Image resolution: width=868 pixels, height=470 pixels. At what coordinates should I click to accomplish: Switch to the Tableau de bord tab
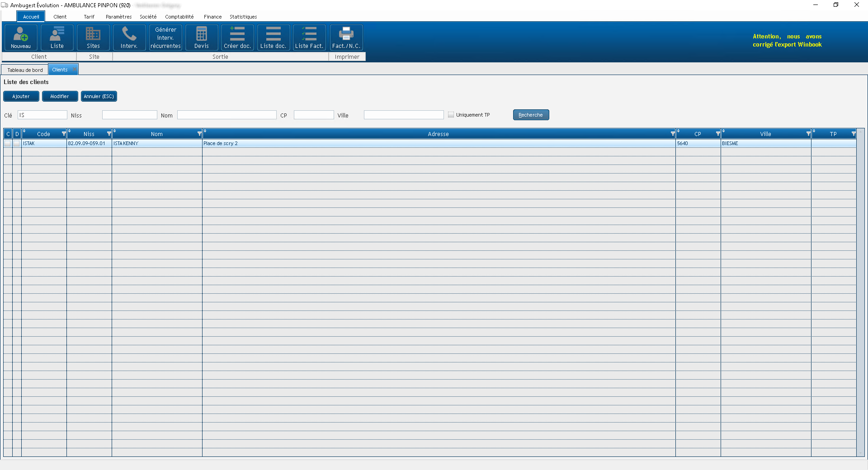[25, 70]
